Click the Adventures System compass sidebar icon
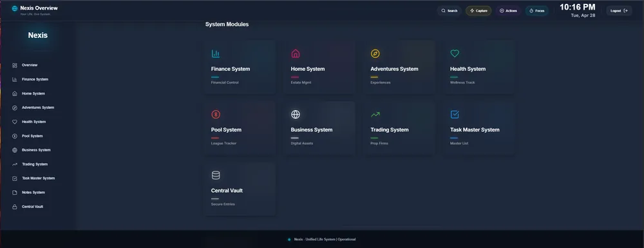The height and width of the screenshot is (248, 644). [15, 108]
